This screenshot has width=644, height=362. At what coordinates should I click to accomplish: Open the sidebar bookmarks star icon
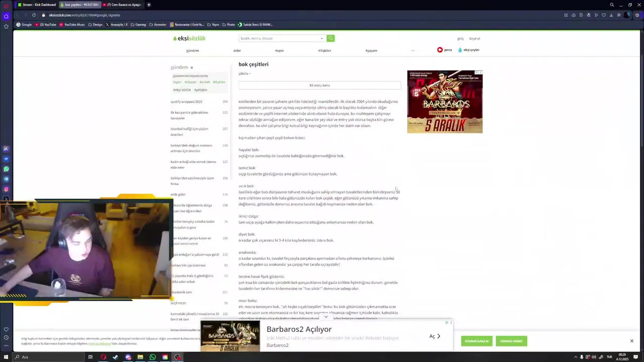click(6, 26)
